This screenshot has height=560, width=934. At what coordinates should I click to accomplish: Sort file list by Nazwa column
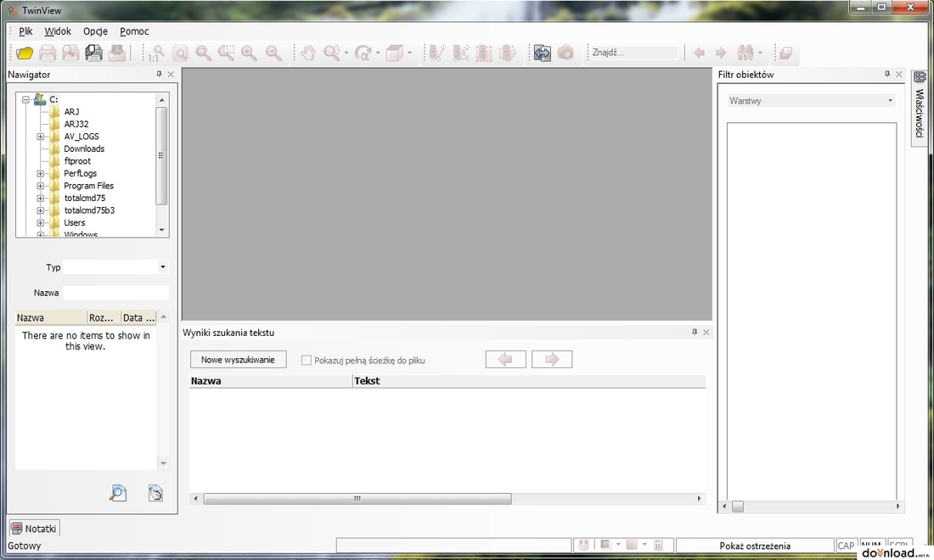51,318
